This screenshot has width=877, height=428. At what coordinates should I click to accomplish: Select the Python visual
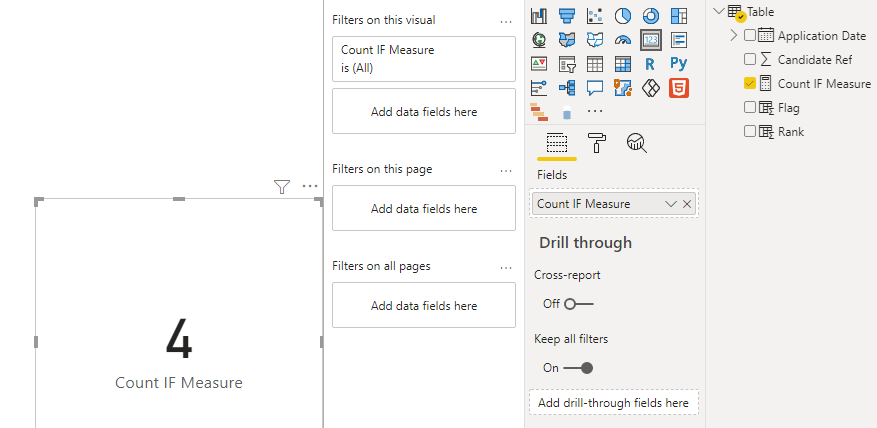click(x=678, y=64)
